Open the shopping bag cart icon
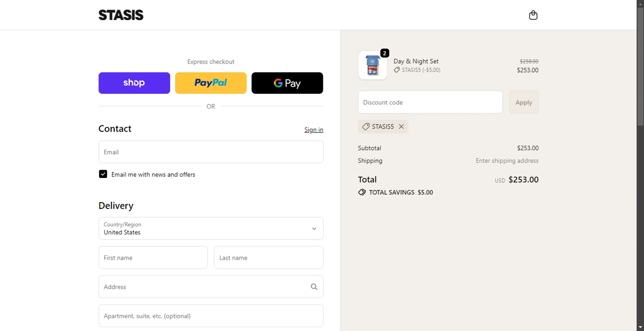 pos(533,15)
